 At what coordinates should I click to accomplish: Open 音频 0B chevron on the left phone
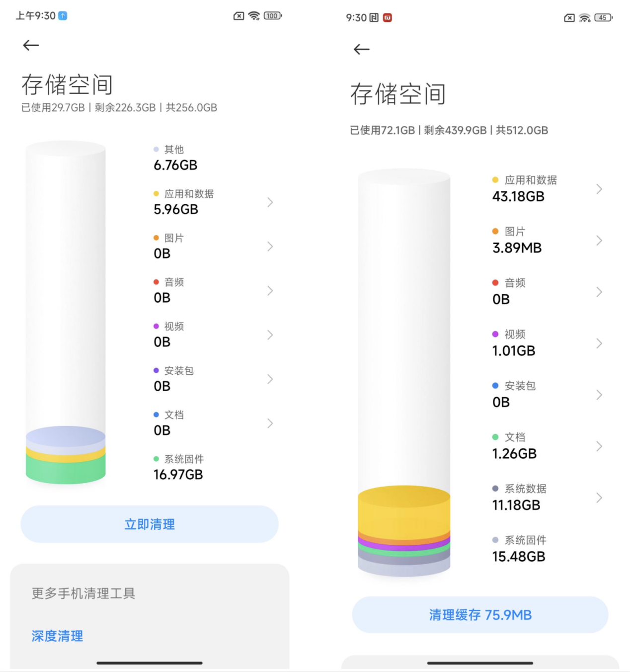[x=270, y=291]
